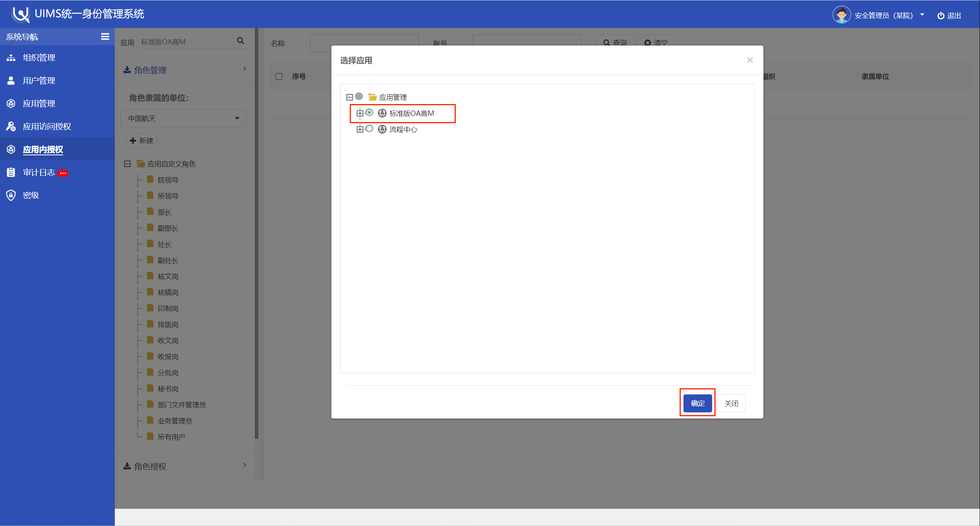Confirm selection with 确定 button
Screen dimensions: 980x526
tap(697, 403)
